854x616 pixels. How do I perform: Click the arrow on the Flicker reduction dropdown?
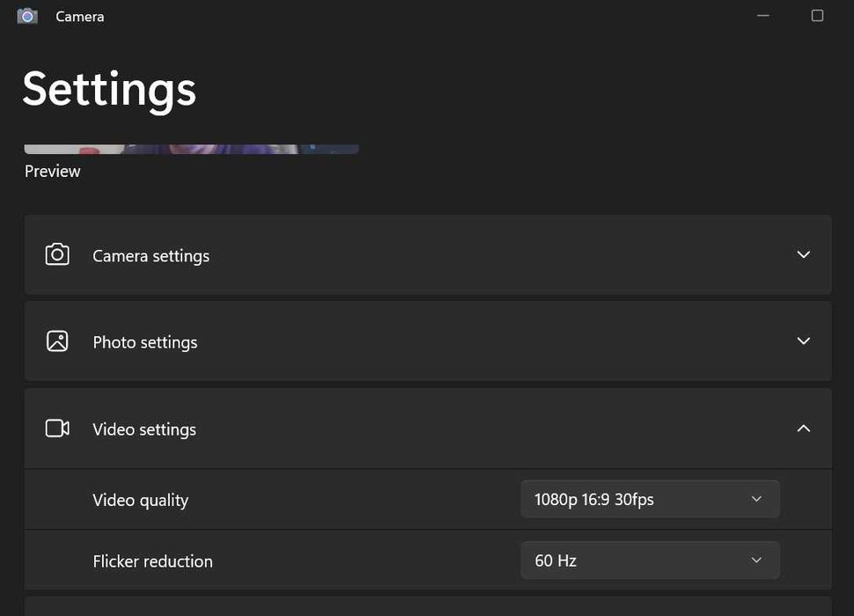tap(756, 561)
